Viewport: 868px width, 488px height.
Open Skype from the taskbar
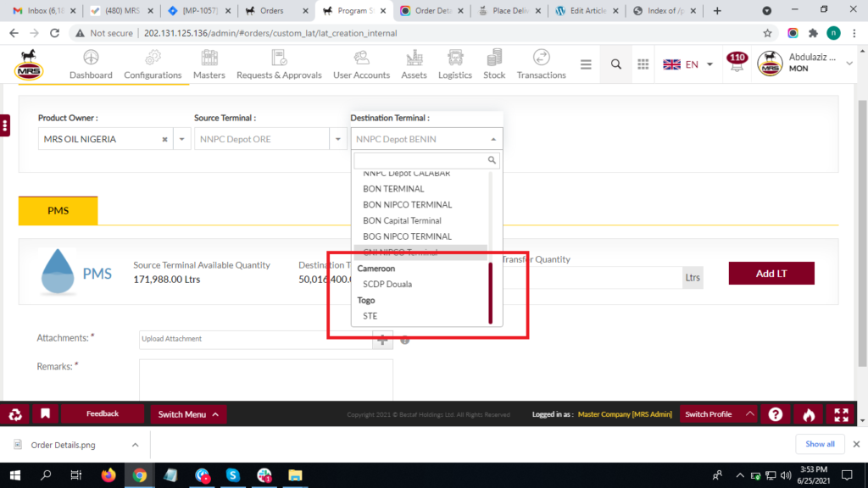(232, 475)
